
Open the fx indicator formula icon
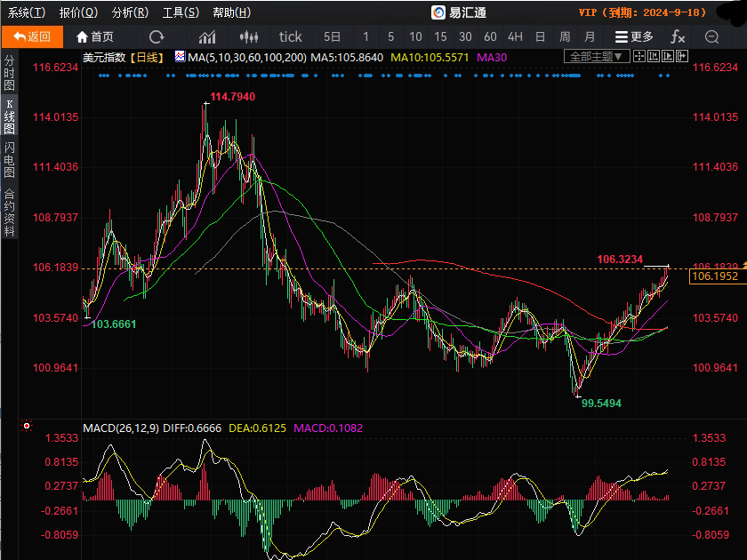pyautogui.click(x=678, y=36)
